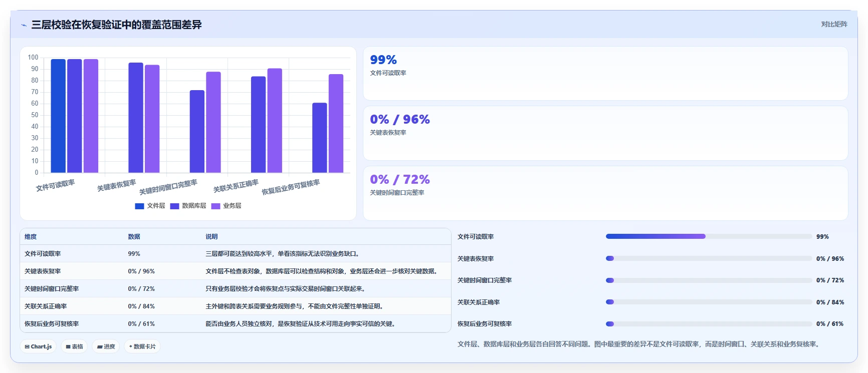This screenshot has width=868, height=373.
Task: Click the panel title 三层校验在恢复验证中的覆盖范围差异
Action: 116,25
